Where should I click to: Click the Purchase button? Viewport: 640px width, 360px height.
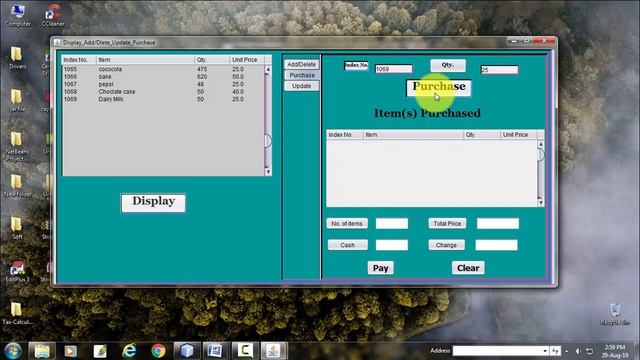click(x=438, y=88)
